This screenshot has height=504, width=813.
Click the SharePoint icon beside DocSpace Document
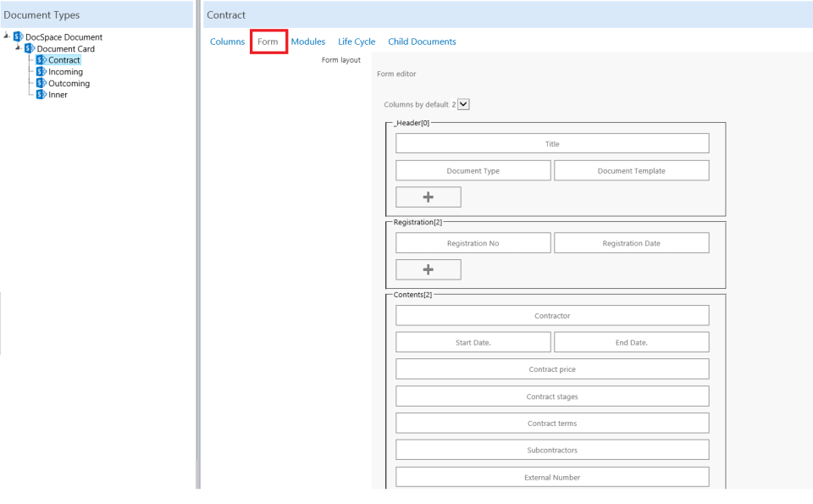click(x=18, y=37)
